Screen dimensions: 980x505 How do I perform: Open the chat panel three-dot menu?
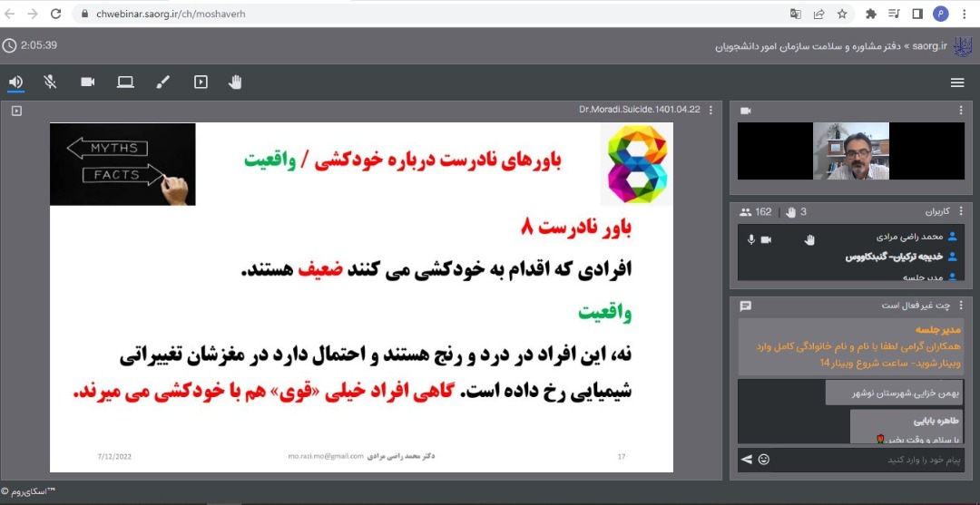pos(961,306)
